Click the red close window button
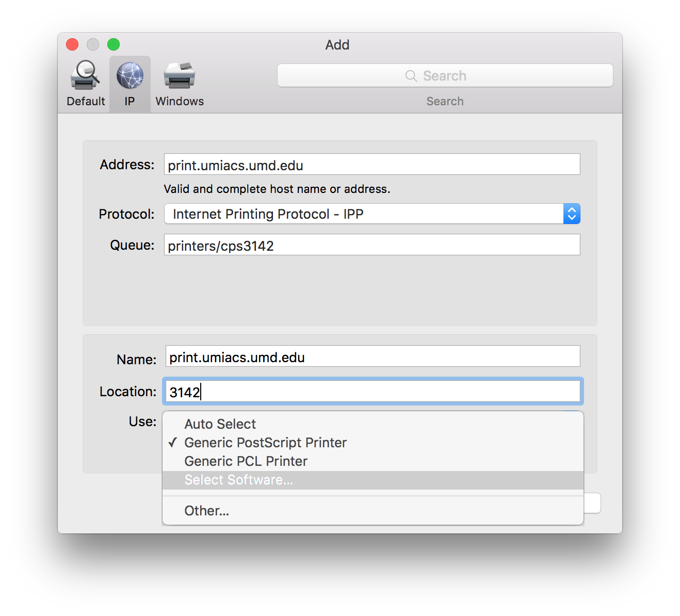Viewport: 680px width, 616px height. point(72,45)
